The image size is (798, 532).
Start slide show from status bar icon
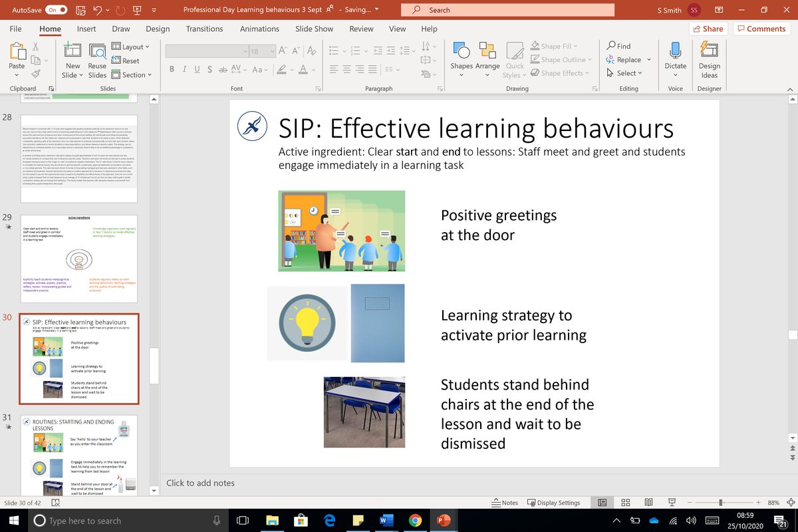[x=672, y=503]
